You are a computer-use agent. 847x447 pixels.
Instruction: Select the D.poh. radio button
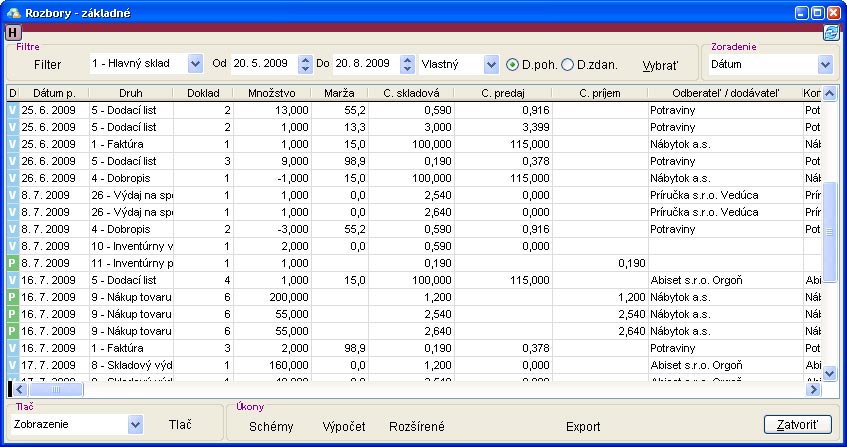(x=513, y=64)
